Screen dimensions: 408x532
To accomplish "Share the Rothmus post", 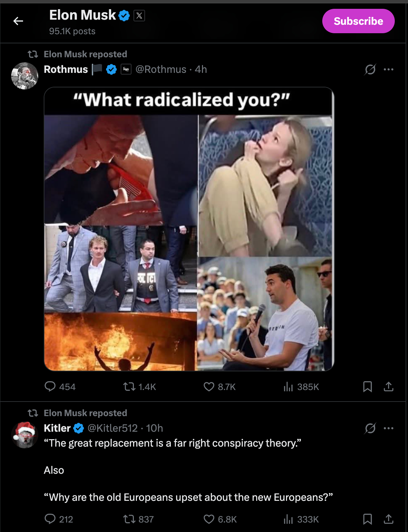I will (388, 387).
